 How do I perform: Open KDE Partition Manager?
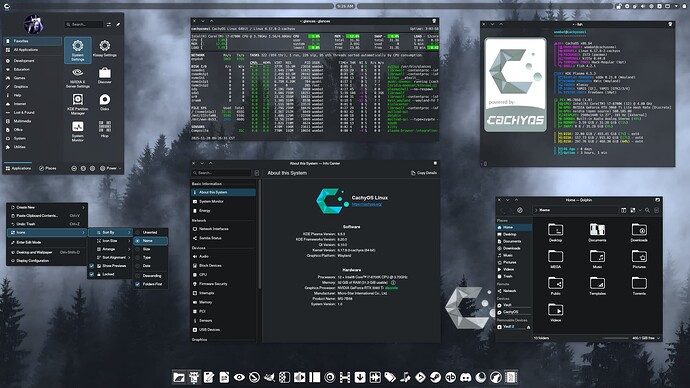(x=77, y=105)
